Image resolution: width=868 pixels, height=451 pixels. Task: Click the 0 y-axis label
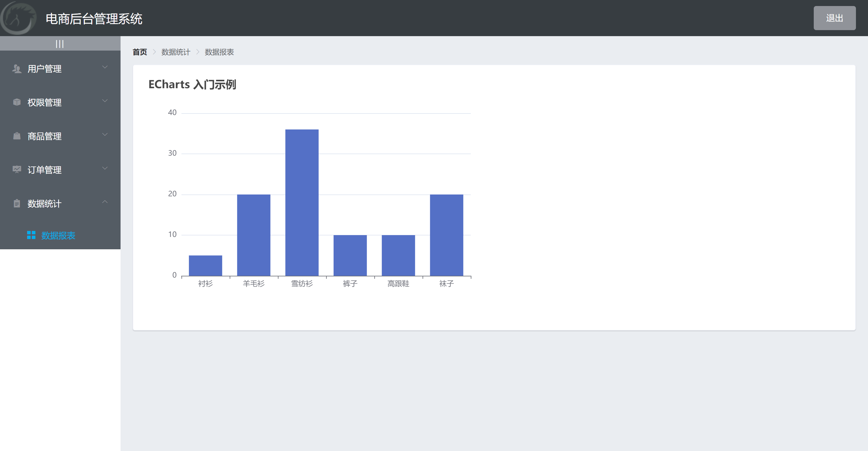click(x=174, y=275)
